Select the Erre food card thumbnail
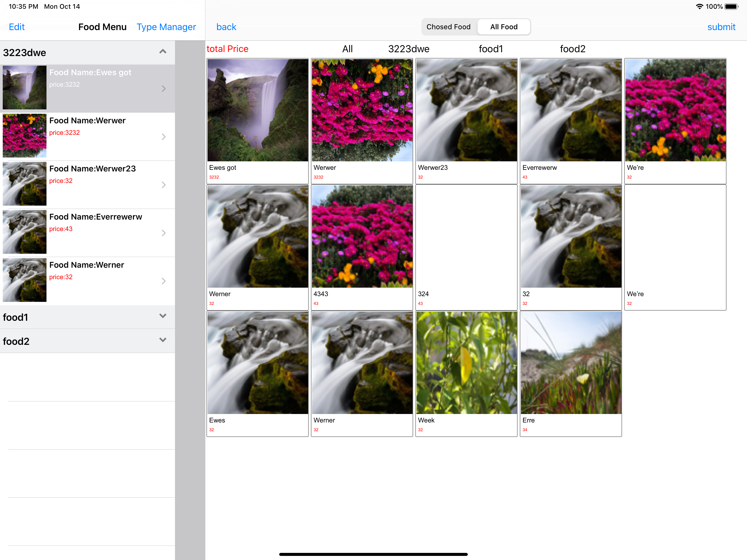 [571, 363]
